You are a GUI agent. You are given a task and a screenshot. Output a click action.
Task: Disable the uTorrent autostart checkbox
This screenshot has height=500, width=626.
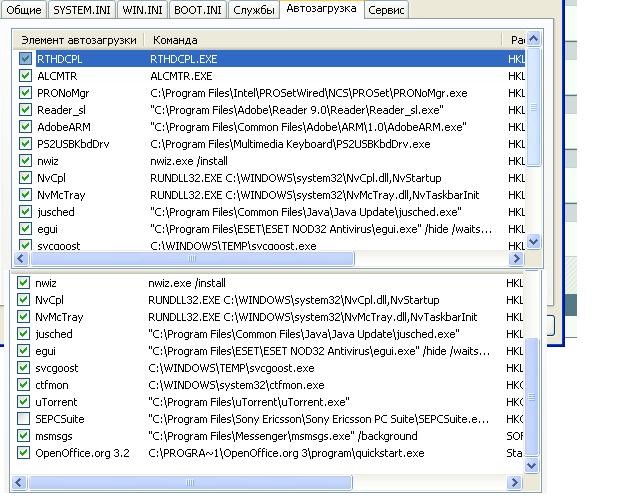pyautogui.click(x=24, y=402)
